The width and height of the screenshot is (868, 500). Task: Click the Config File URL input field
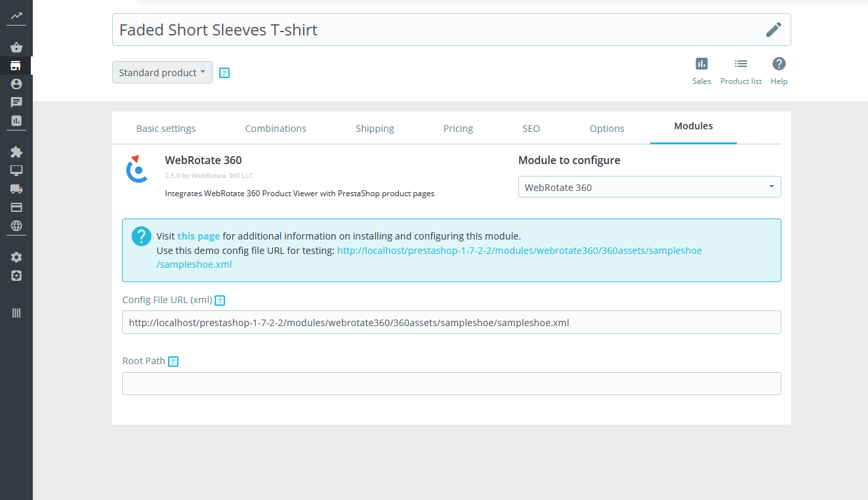(451, 322)
